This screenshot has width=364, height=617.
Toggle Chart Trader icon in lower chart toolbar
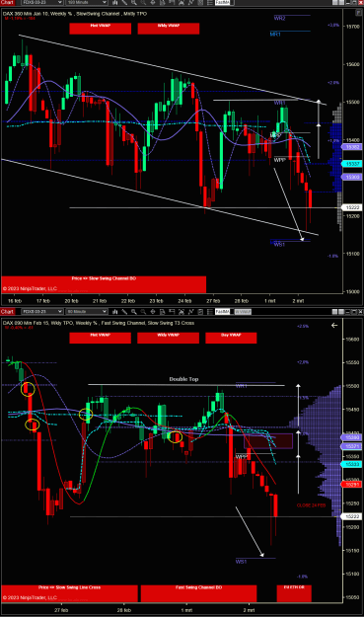pyautogui.click(x=172, y=312)
